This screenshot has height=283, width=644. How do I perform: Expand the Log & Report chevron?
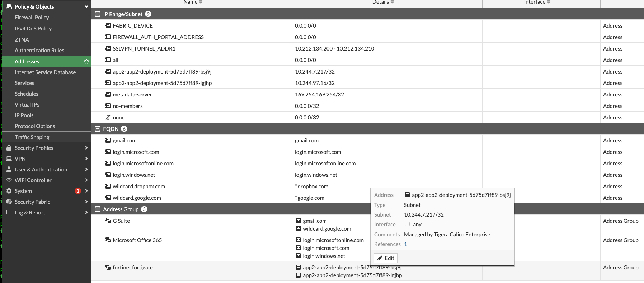pyautogui.click(x=86, y=212)
